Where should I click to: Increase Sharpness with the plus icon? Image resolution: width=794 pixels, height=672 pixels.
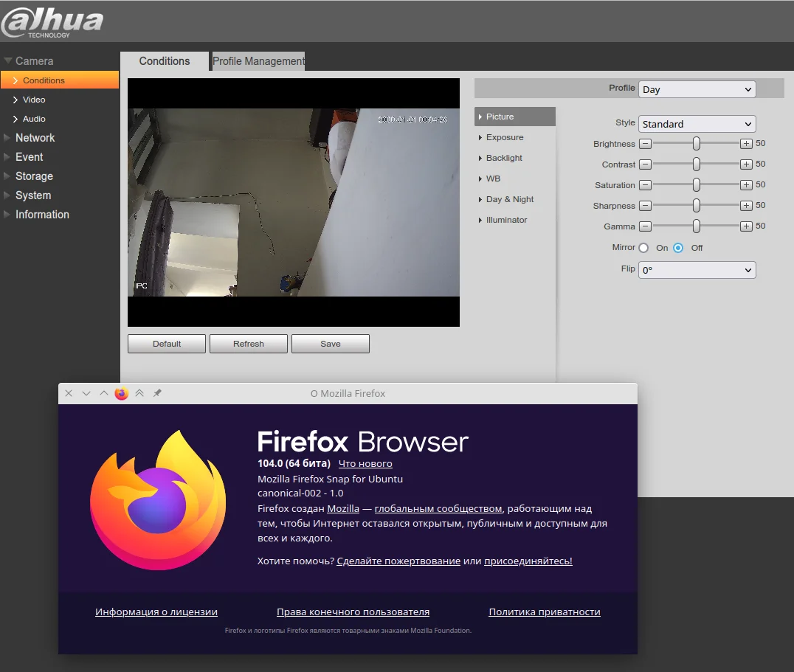click(746, 206)
